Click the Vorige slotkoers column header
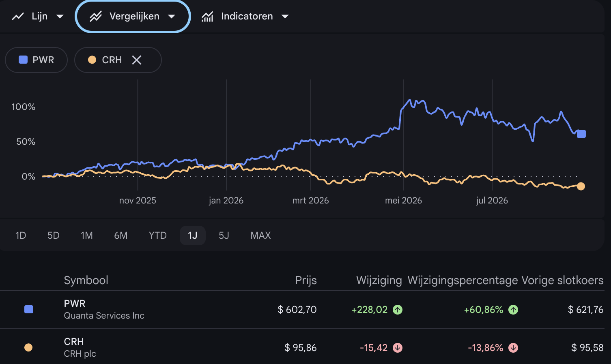The image size is (611, 364). pyautogui.click(x=562, y=280)
